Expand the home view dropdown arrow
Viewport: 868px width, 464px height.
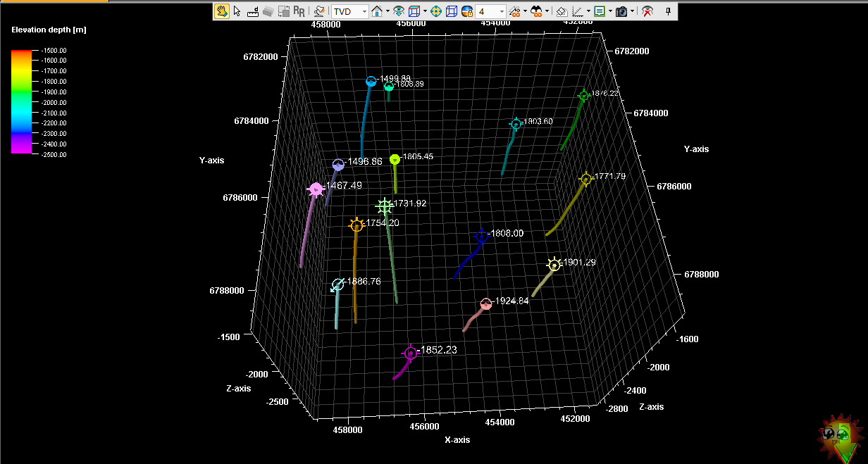click(387, 11)
